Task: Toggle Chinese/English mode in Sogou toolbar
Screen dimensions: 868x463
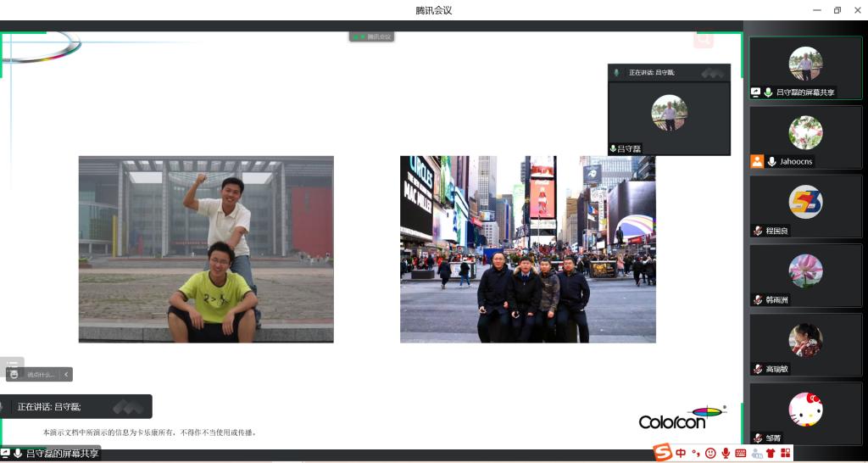Action: pyautogui.click(x=681, y=453)
